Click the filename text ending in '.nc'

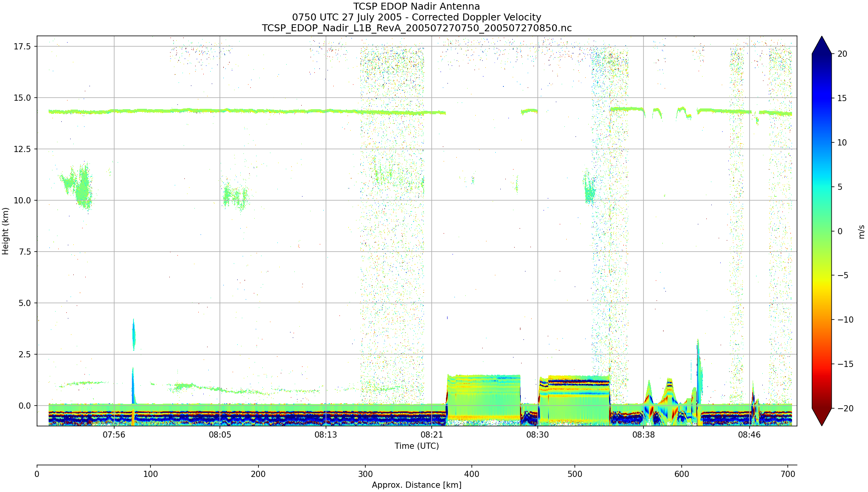417,28
